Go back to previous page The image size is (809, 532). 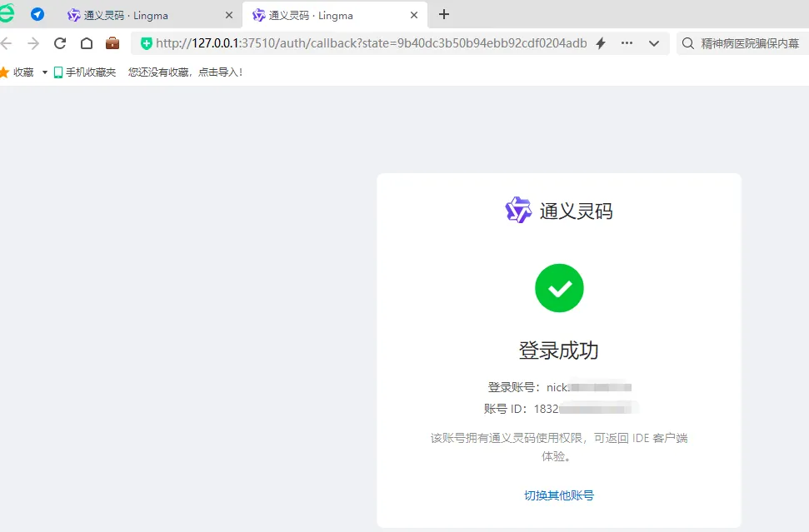6,43
